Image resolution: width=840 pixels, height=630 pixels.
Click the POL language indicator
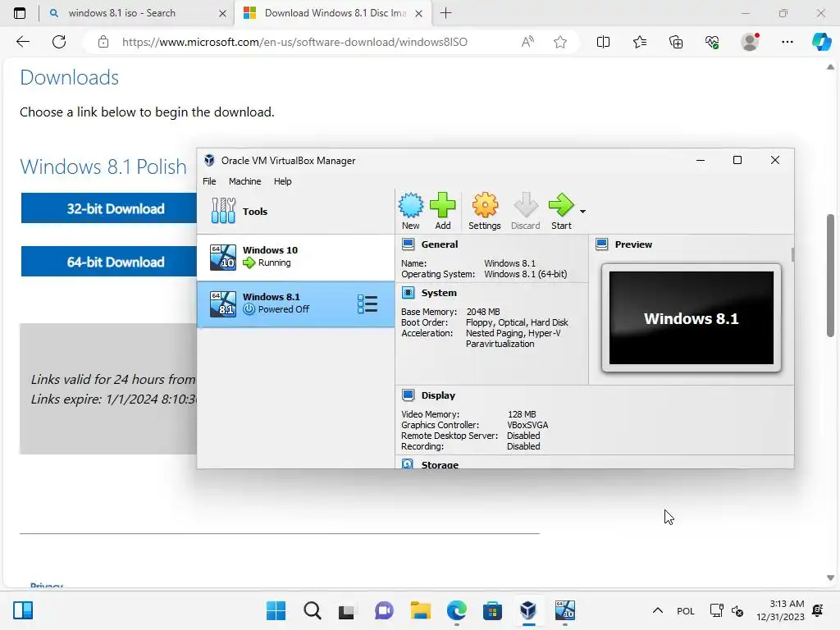[x=685, y=610]
